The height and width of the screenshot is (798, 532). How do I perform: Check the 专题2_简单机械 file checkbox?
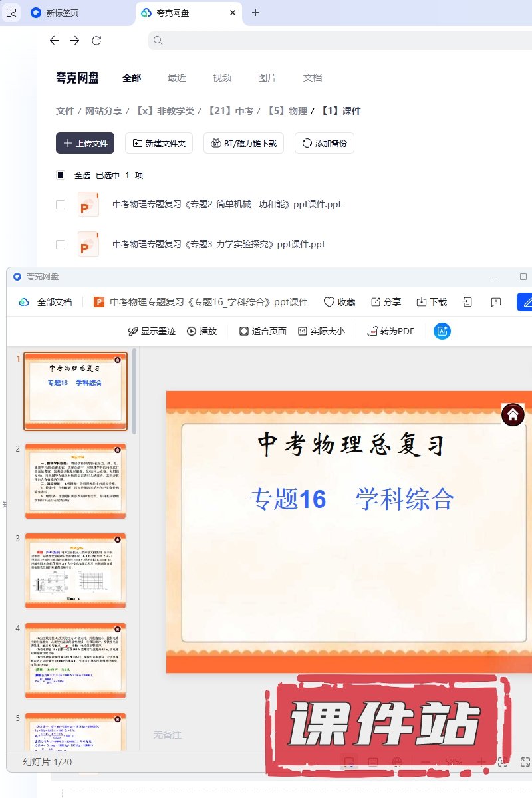tap(61, 205)
